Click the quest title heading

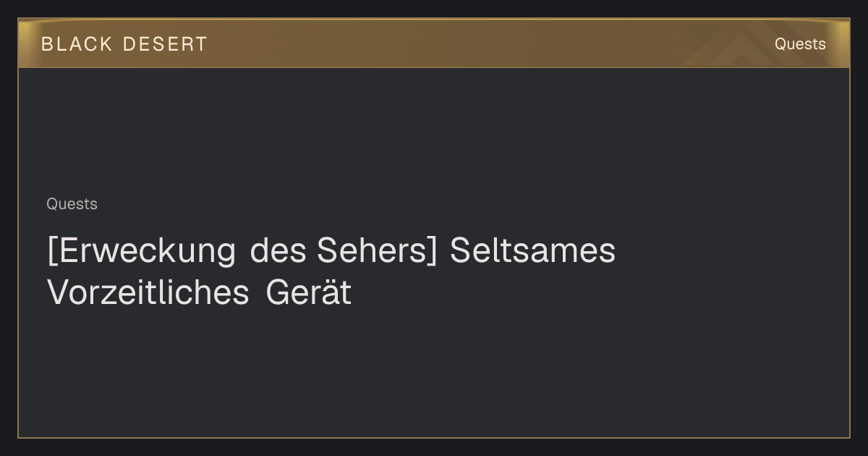[x=331, y=271]
